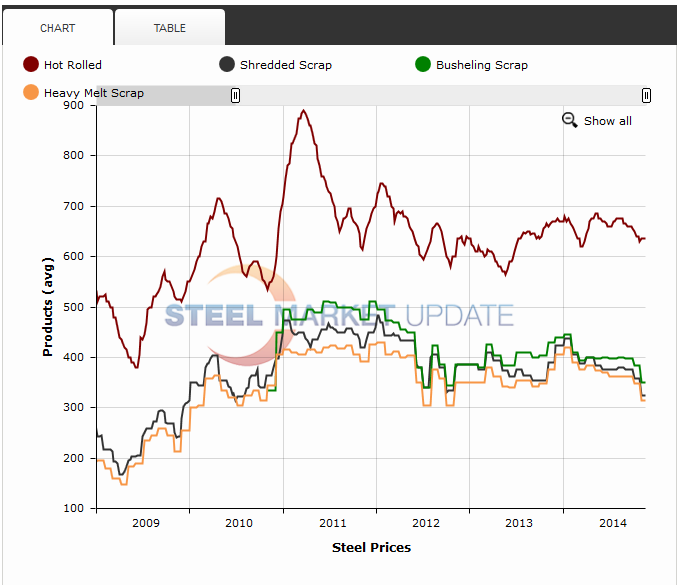
Task: Grab the left range scrollbar grip handle
Action: (x=236, y=95)
